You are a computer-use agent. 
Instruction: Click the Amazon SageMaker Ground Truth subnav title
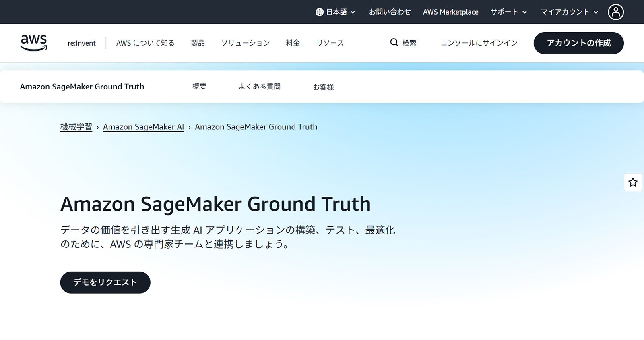[x=82, y=87]
